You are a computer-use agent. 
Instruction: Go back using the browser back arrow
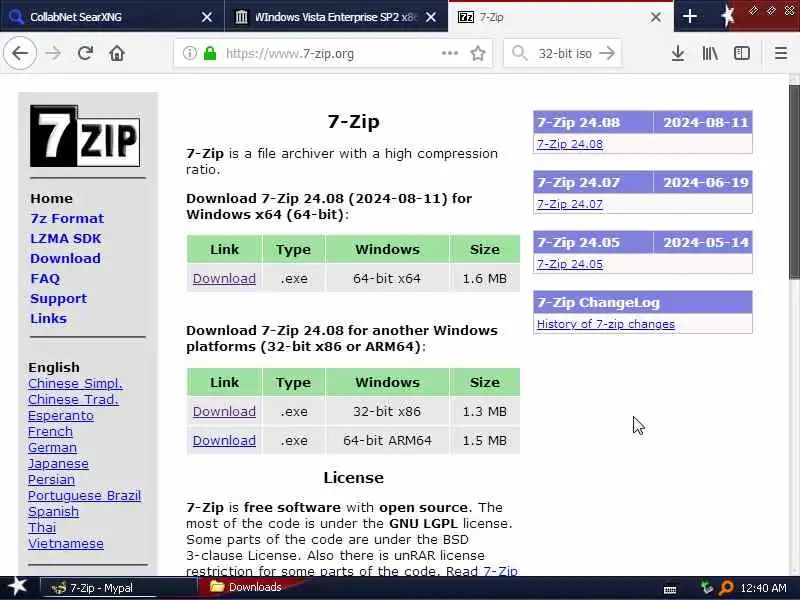click(20, 53)
